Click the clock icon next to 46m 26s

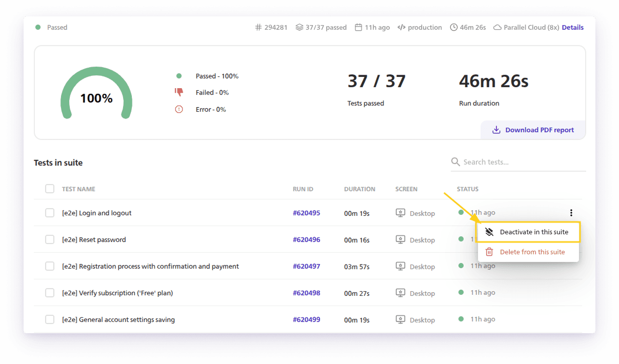[x=453, y=28]
